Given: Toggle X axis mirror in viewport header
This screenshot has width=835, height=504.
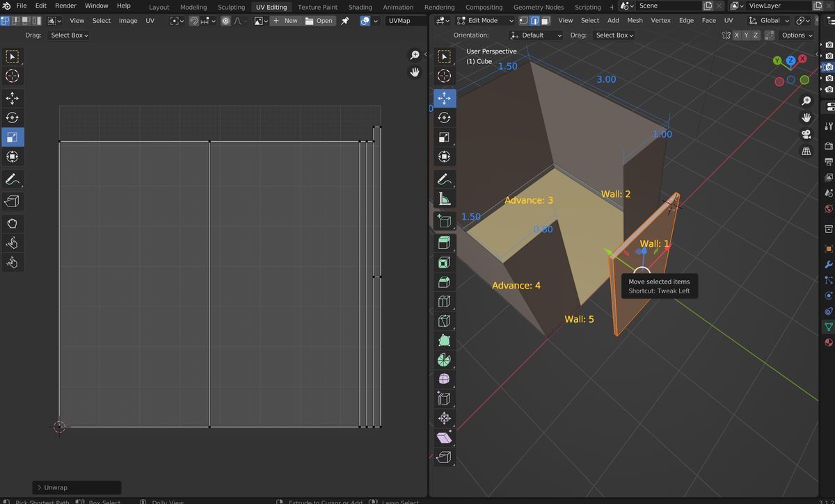Looking at the screenshot, I should (737, 35).
